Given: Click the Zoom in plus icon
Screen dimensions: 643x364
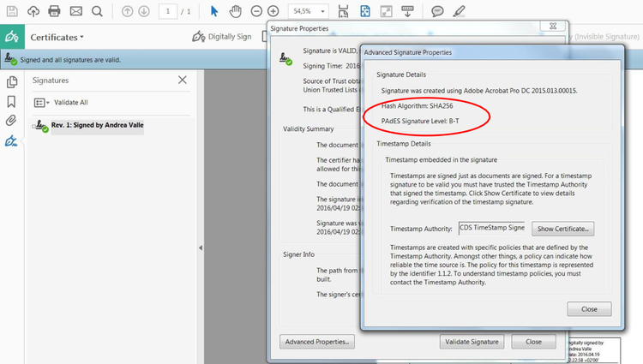Looking at the screenshot, I should [273, 11].
